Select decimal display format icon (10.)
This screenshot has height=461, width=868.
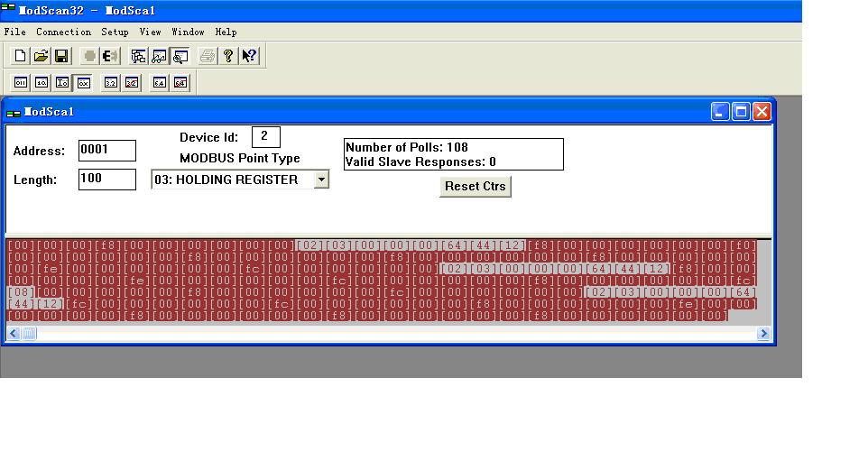pos(42,82)
